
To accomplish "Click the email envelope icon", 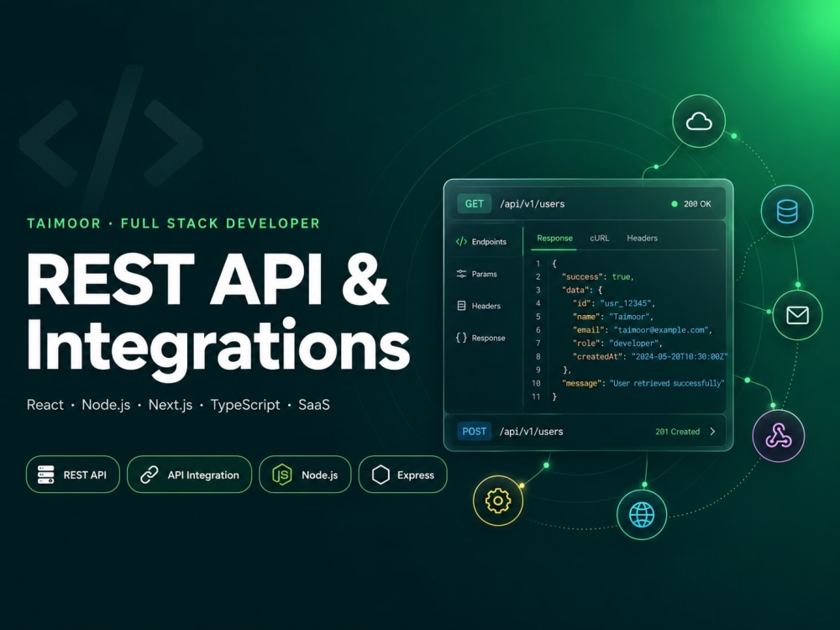I will pyautogui.click(x=797, y=315).
